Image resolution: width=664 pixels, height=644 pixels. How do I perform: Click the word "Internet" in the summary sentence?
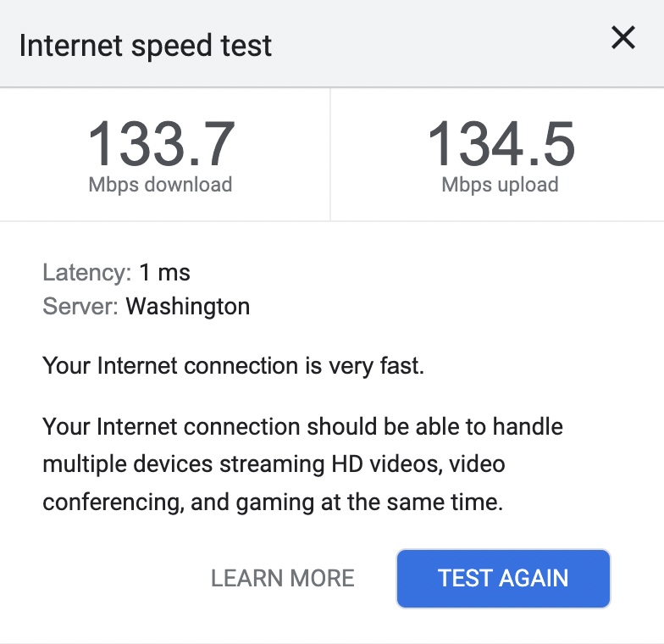coord(136,366)
